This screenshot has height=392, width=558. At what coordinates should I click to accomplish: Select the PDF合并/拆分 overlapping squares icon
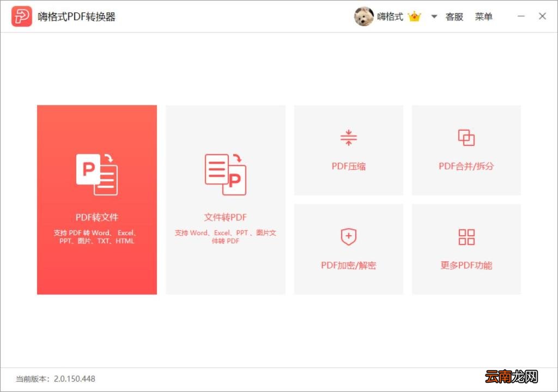click(466, 138)
